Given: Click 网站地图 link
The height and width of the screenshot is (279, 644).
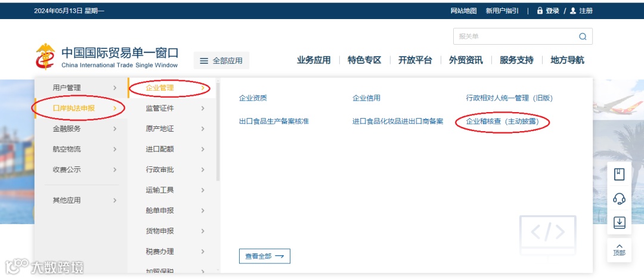Looking at the screenshot, I should (x=464, y=11).
